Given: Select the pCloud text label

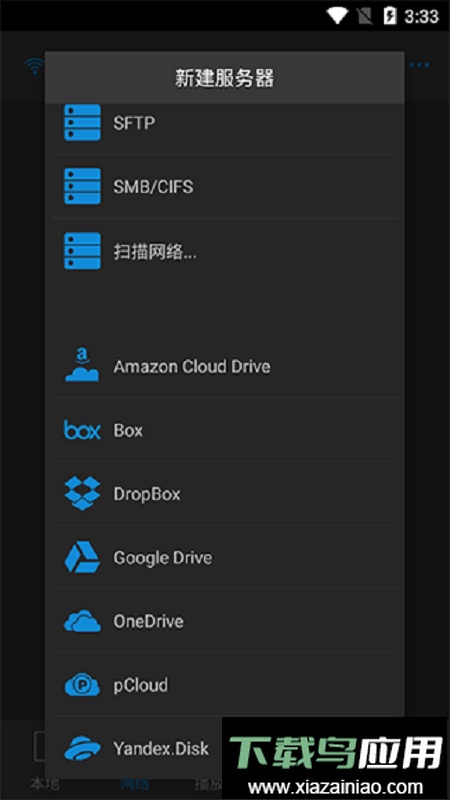Looking at the screenshot, I should pos(140,685).
